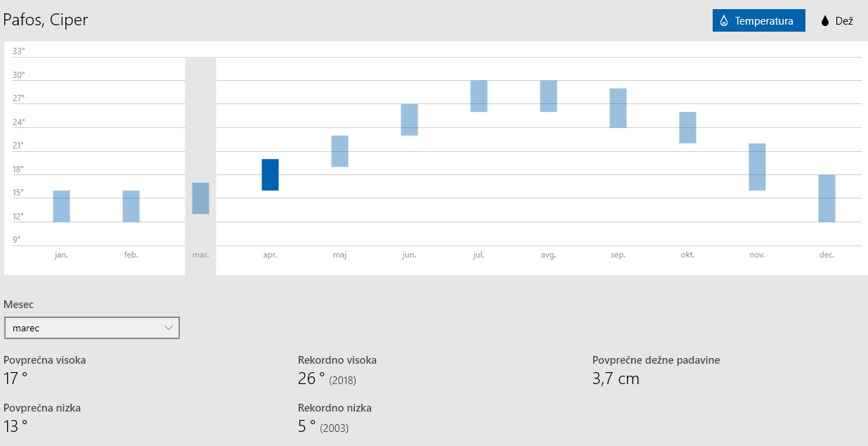Select the dark blue April bar
Viewport: 868px width, 446px height.
(x=270, y=174)
